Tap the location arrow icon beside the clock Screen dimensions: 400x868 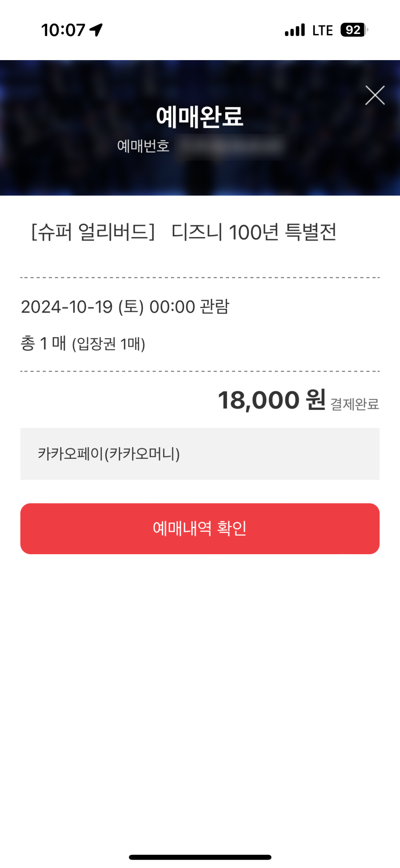click(96, 30)
